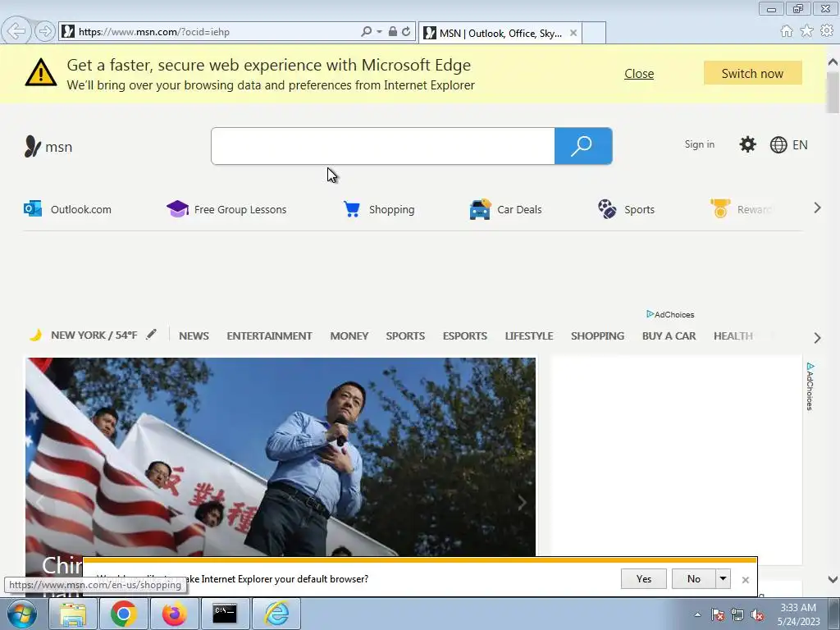Image resolution: width=840 pixels, height=630 pixels.
Task: Click the vertical AdChoices label at right
Action: pos(810,386)
